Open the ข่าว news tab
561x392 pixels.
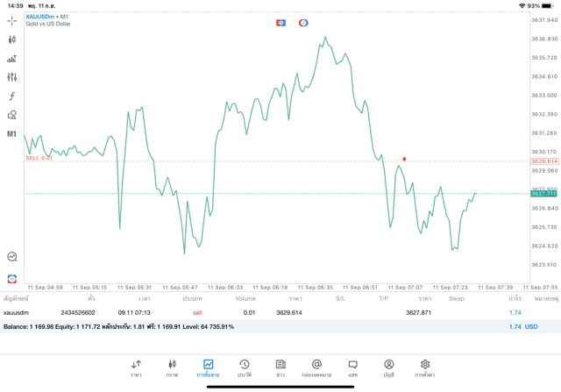(x=280, y=368)
